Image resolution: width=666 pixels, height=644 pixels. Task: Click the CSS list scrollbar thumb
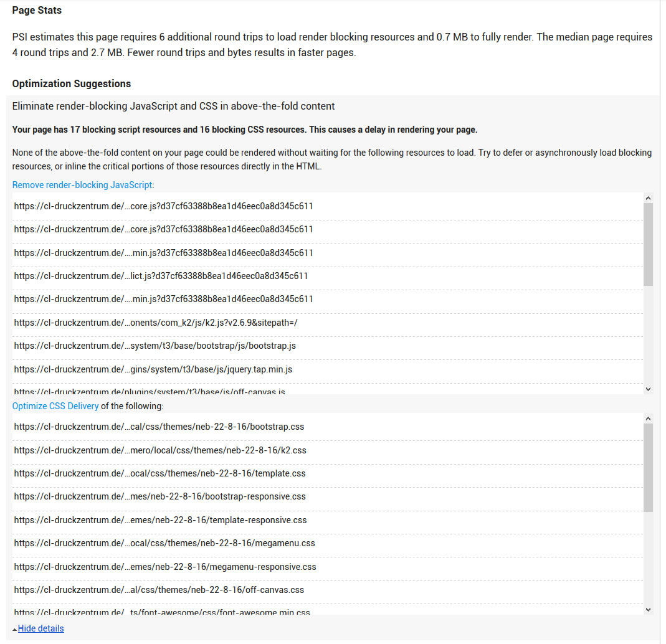click(x=648, y=467)
